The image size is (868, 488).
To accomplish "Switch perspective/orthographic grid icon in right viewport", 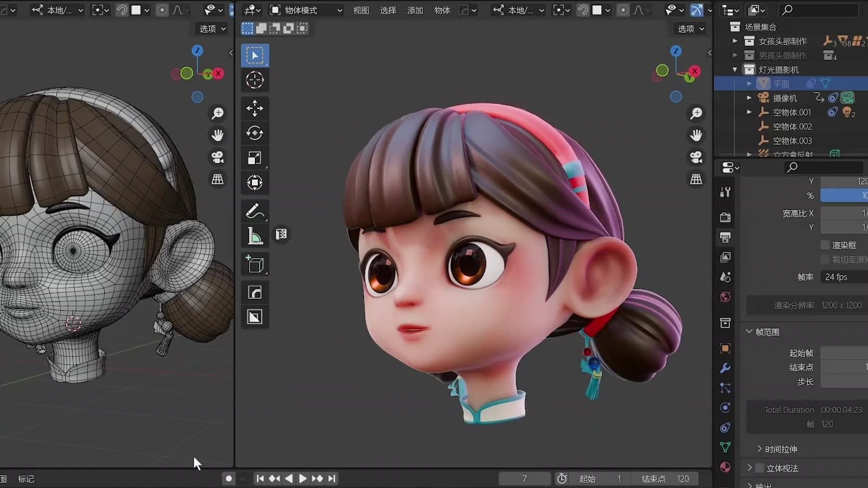I will tap(696, 179).
